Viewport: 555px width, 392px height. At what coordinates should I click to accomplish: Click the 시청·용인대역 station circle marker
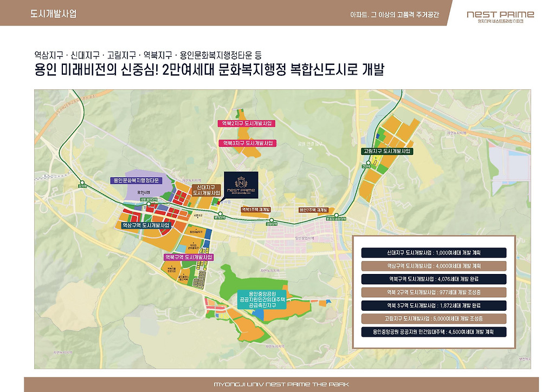pyautogui.click(x=150, y=204)
